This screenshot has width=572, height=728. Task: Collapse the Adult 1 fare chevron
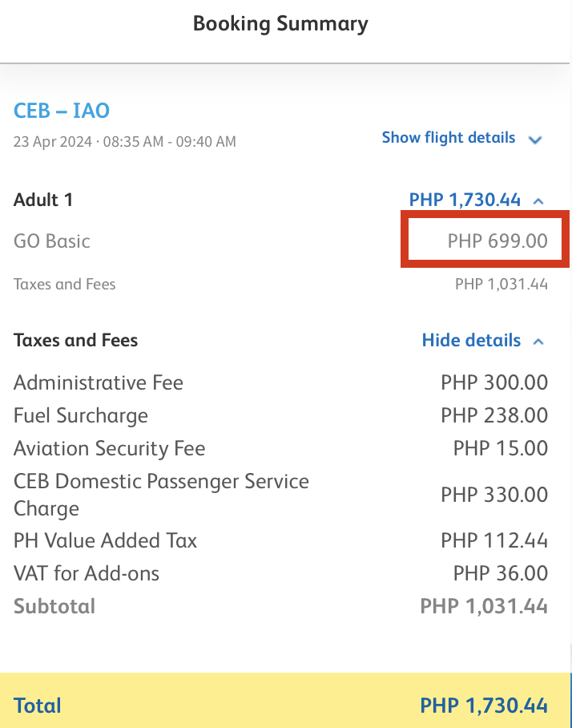click(538, 201)
